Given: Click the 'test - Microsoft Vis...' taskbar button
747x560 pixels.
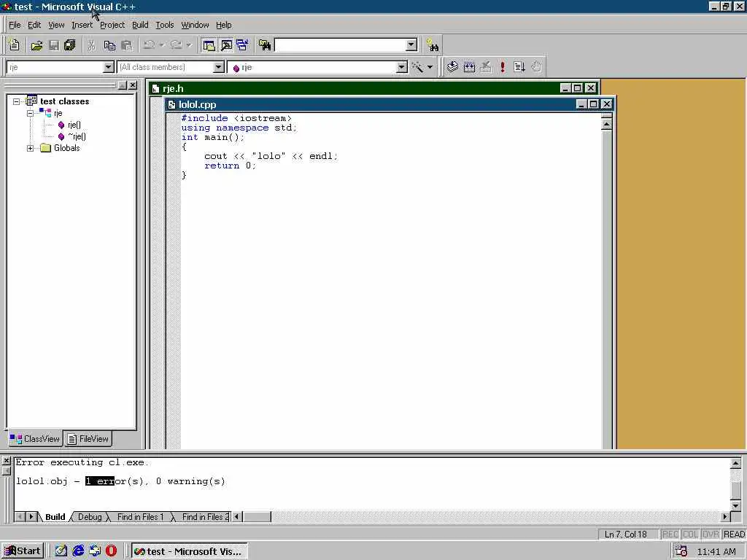Looking at the screenshot, I should tap(189, 551).
